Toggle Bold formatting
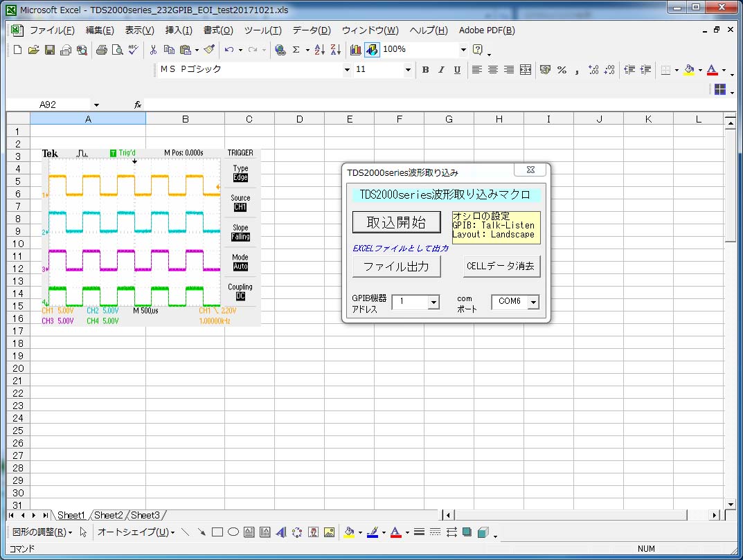 click(426, 70)
